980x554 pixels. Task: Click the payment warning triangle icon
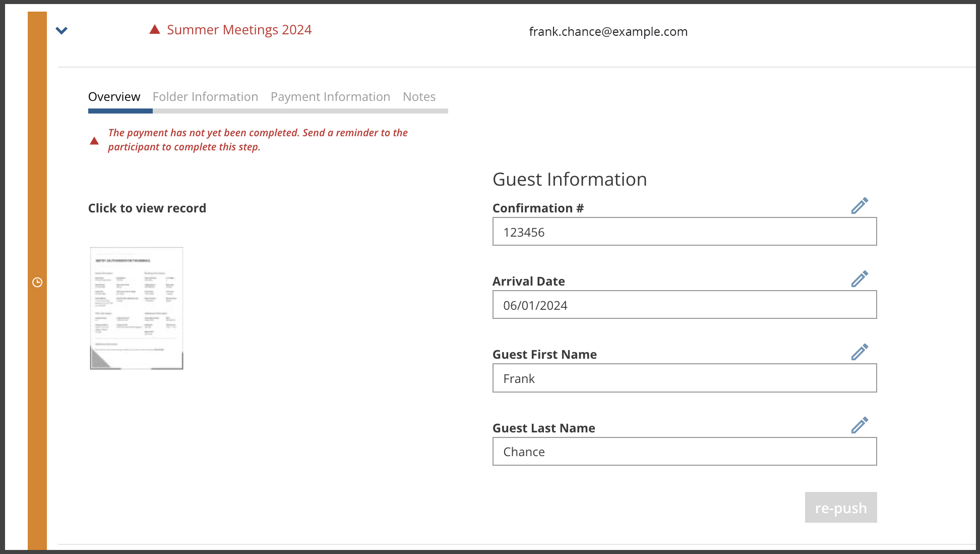pos(94,140)
